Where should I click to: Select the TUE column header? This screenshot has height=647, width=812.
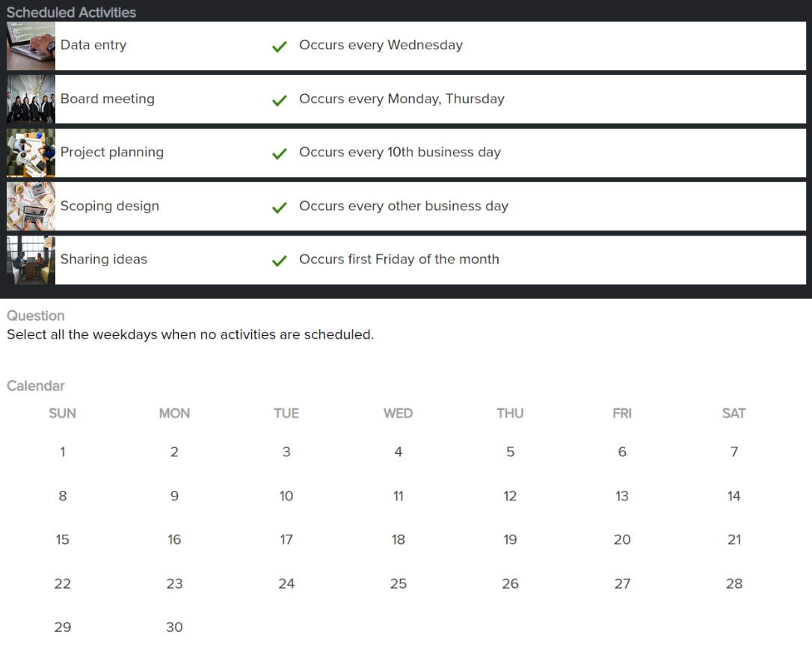pyautogui.click(x=286, y=413)
